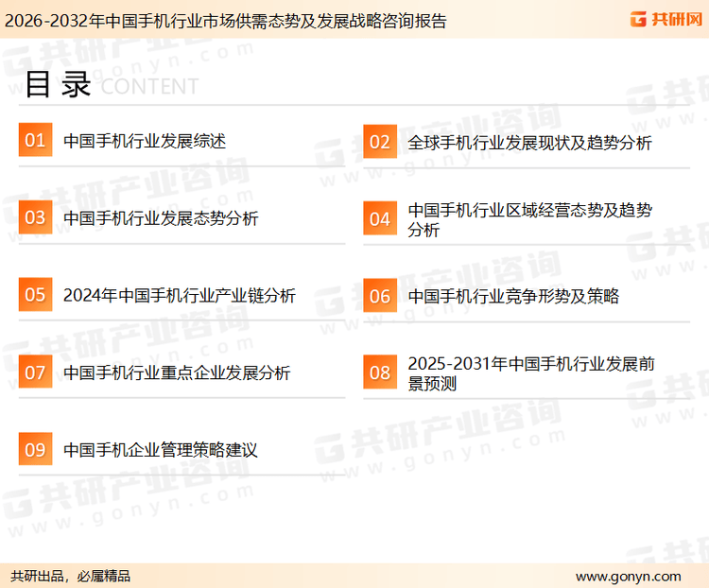Click the orange 06 number badge
Screen dimensions: 709x588
pos(379,296)
